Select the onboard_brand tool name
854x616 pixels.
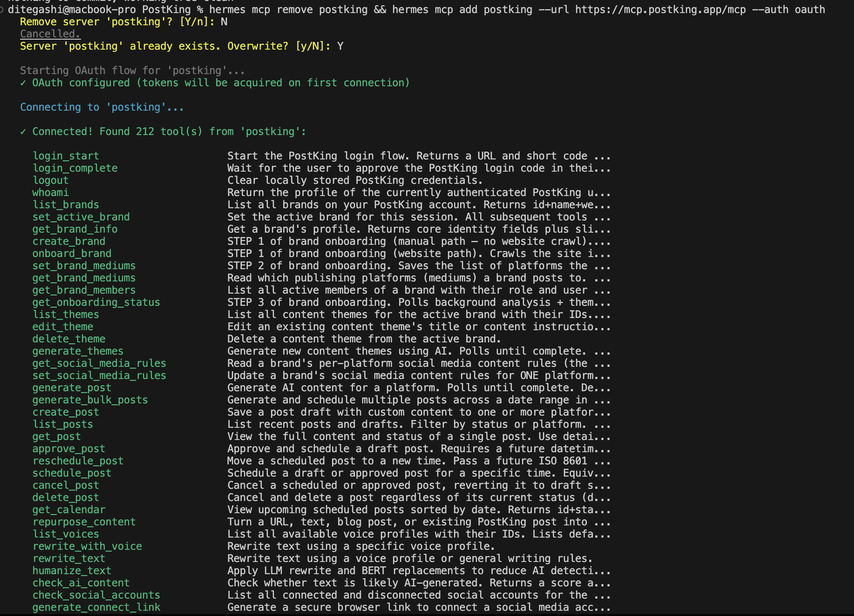(72, 254)
